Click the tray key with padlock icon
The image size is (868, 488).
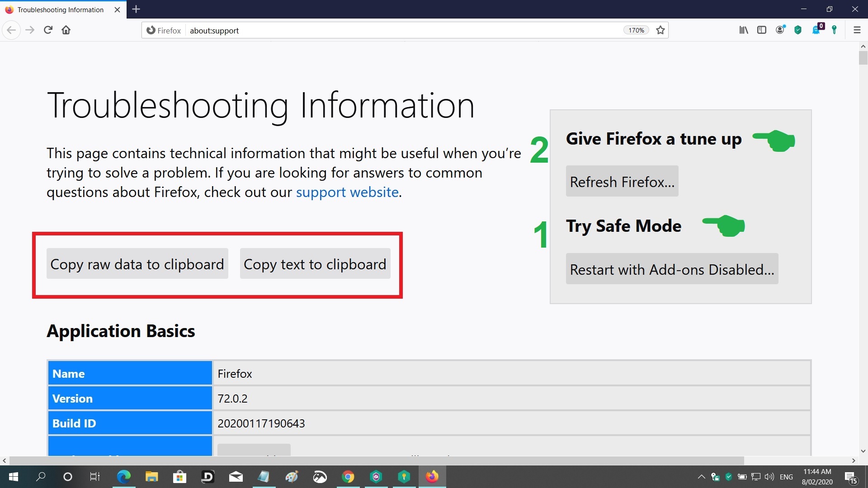point(715,477)
